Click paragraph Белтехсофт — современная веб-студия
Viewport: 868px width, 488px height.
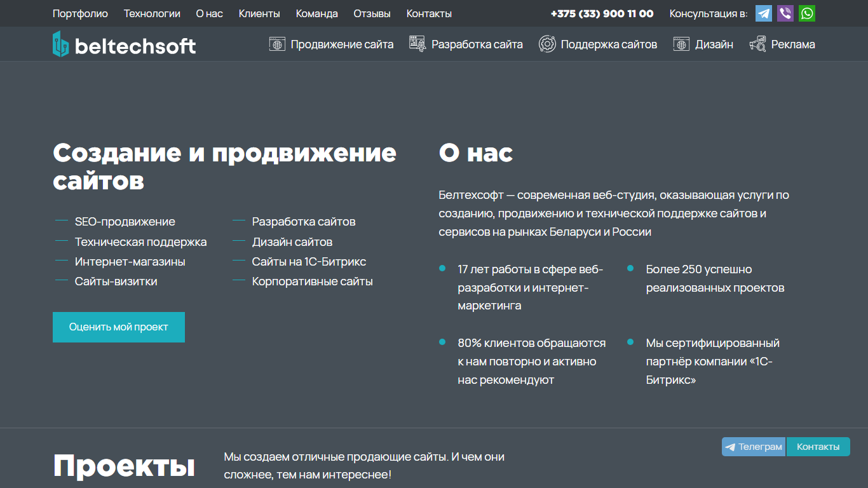[614, 213]
